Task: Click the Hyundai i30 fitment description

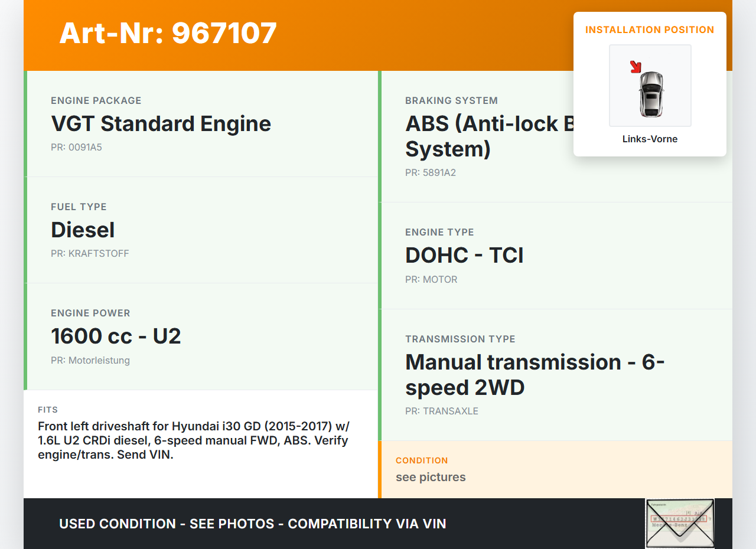Action: pos(193,440)
